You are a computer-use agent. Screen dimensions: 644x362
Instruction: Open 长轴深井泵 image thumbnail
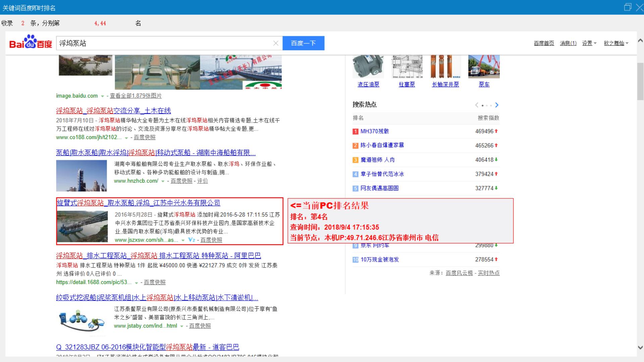click(445, 67)
